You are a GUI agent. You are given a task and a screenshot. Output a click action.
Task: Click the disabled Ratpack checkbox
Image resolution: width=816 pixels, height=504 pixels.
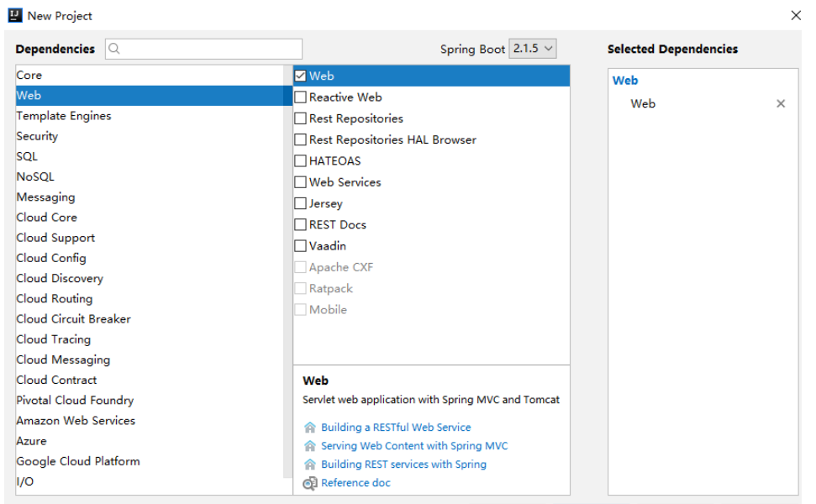point(300,288)
